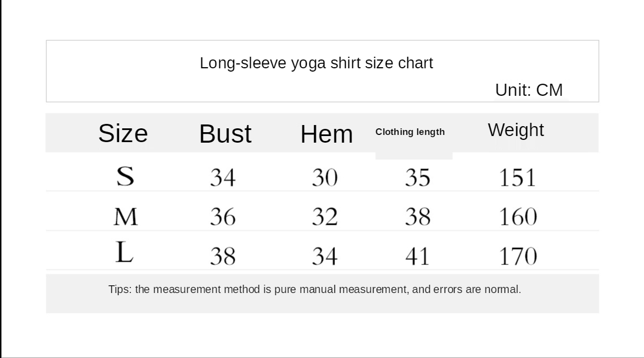Image resolution: width=644 pixels, height=358 pixels.
Task: Select the Bust column header
Action: (x=225, y=134)
